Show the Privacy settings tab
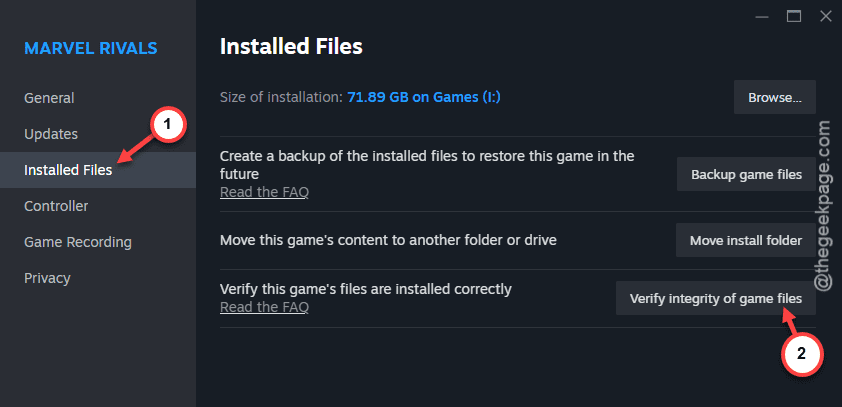This screenshot has width=842, height=407. click(47, 278)
